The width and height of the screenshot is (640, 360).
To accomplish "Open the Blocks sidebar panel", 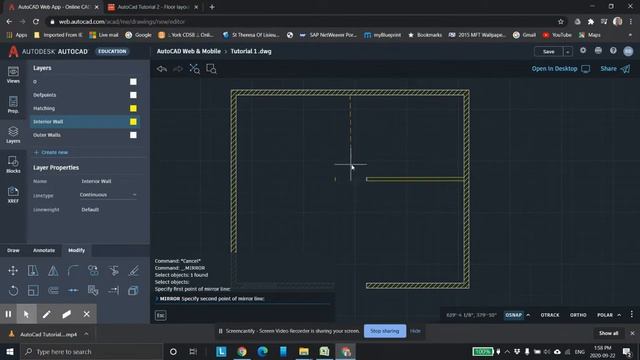I will [13, 164].
